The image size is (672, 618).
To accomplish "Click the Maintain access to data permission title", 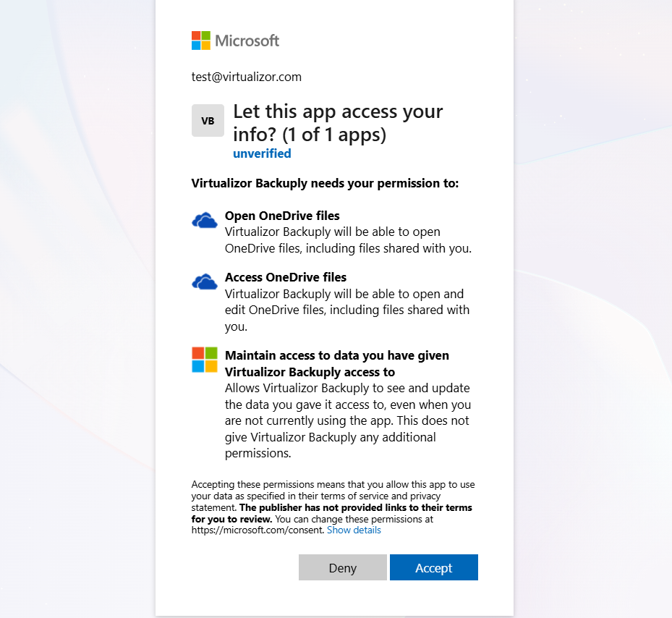I will pos(337,364).
